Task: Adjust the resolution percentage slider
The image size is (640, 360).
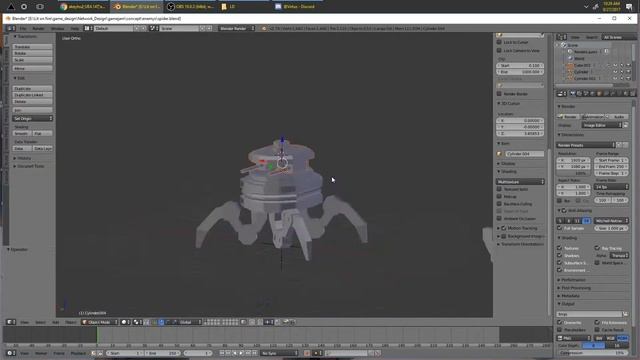Action: [x=573, y=173]
